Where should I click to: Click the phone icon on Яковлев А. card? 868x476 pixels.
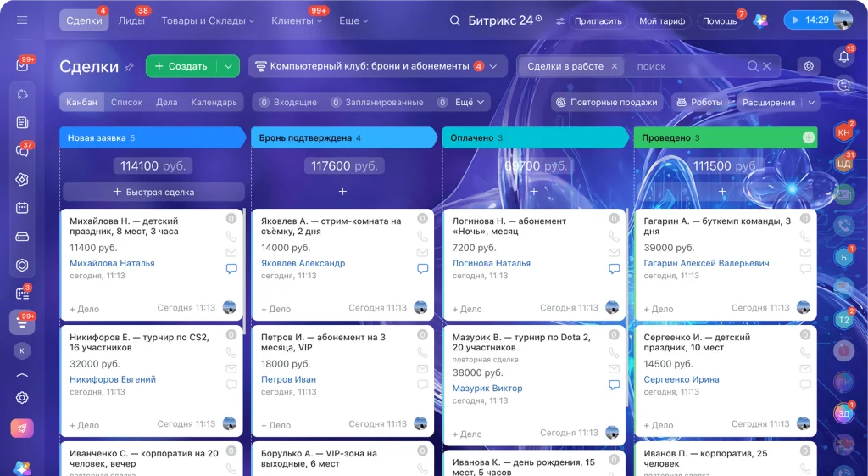tap(422, 237)
